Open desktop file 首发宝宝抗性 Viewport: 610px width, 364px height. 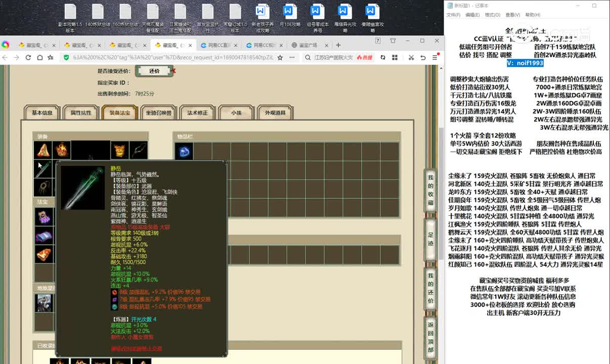tap(207, 18)
